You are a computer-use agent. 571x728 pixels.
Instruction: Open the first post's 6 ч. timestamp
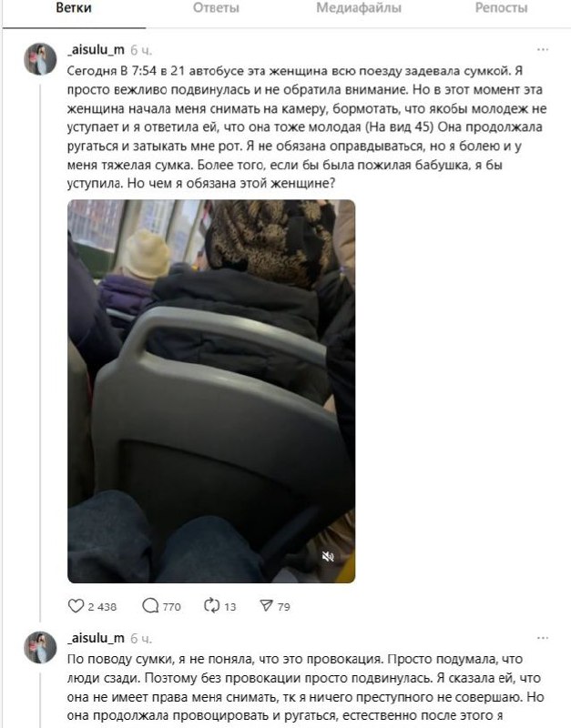pos(141,50)
